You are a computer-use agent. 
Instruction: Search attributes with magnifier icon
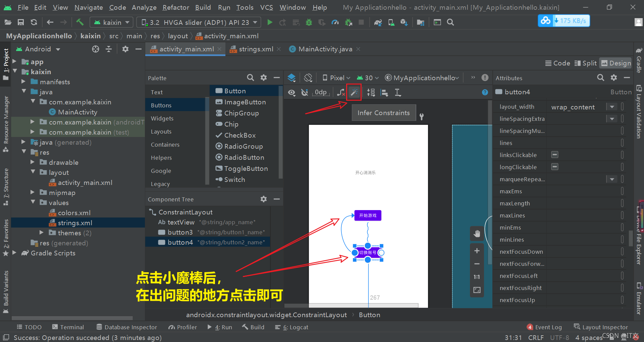point(600,78)
